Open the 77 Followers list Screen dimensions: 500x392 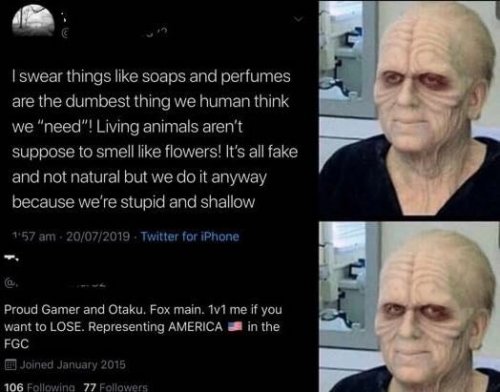tap(115, 387)
